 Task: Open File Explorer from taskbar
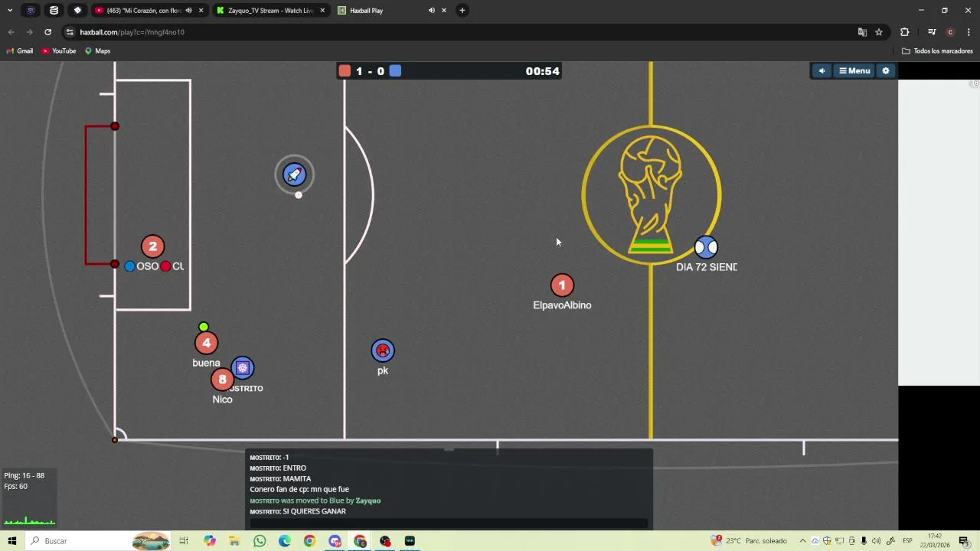pyautogui.click(x=234, y=541)
